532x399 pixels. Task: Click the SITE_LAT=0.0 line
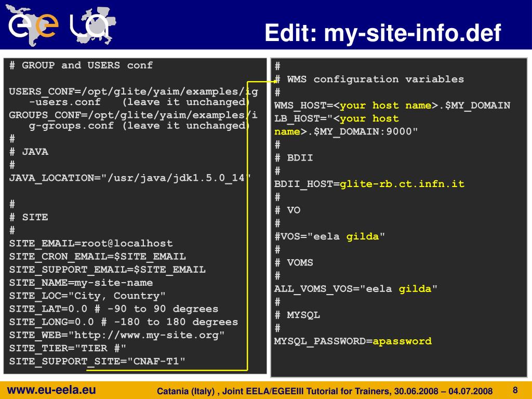[x=114, y=309]
